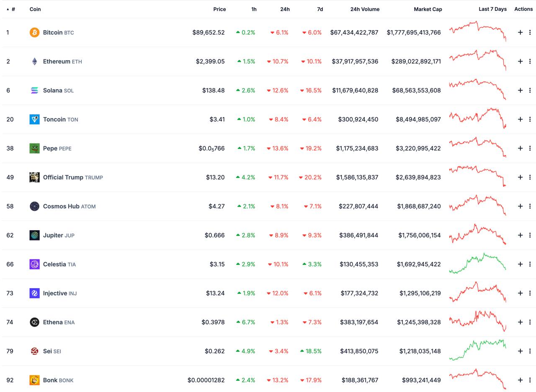The width and height of the screenshot is (536, 392).
Task: Open Jupiter row three-dot options menu
Action: pyautogui.click(x=530, y=235)
